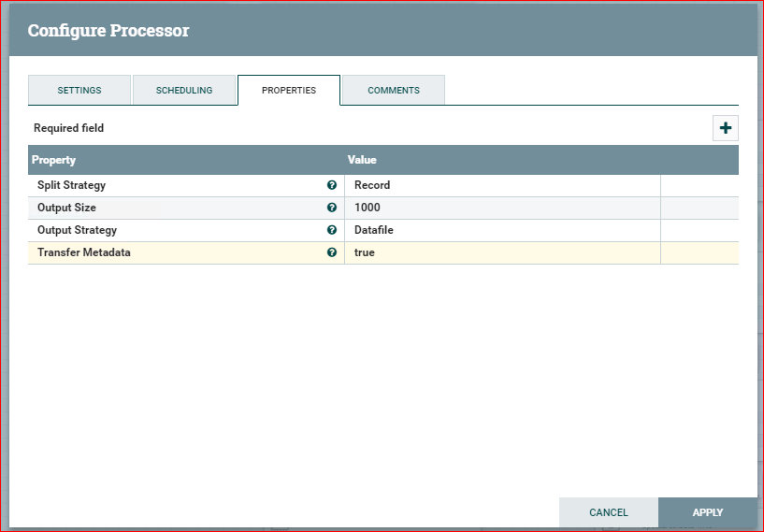This screenshot has height=532, width=764.
Task: Change the Transfer Metadata value true
Action: pyautogui.click(x=365, y=252)
